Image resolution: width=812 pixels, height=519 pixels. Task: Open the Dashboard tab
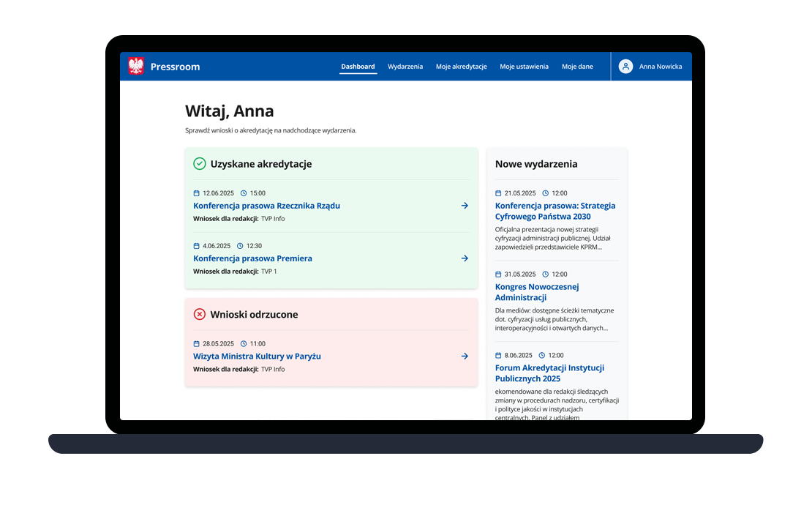(358, 67)
